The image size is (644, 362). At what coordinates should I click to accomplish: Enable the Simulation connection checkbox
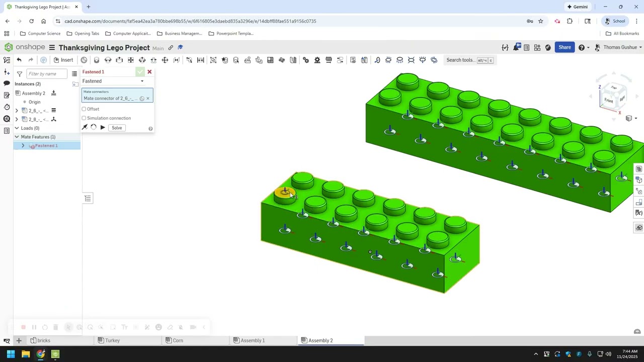click(84, 118)
